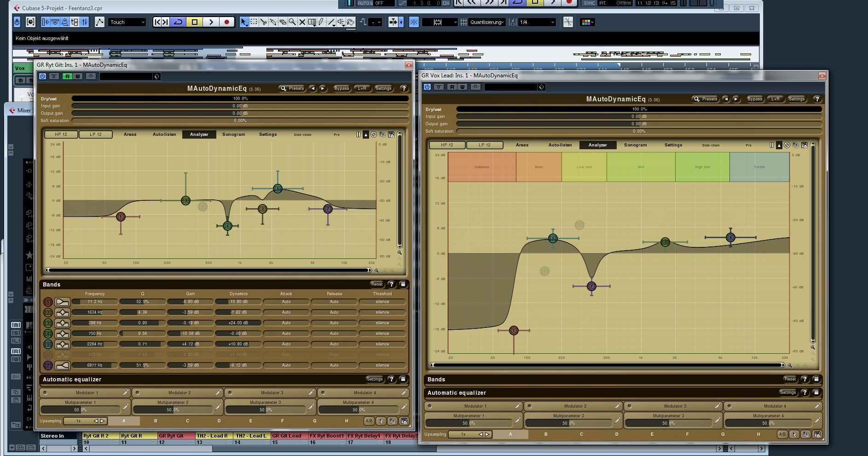Select the Play speaker tool
The height and width of the screenshot is (456, 868).
coord(341,22)
